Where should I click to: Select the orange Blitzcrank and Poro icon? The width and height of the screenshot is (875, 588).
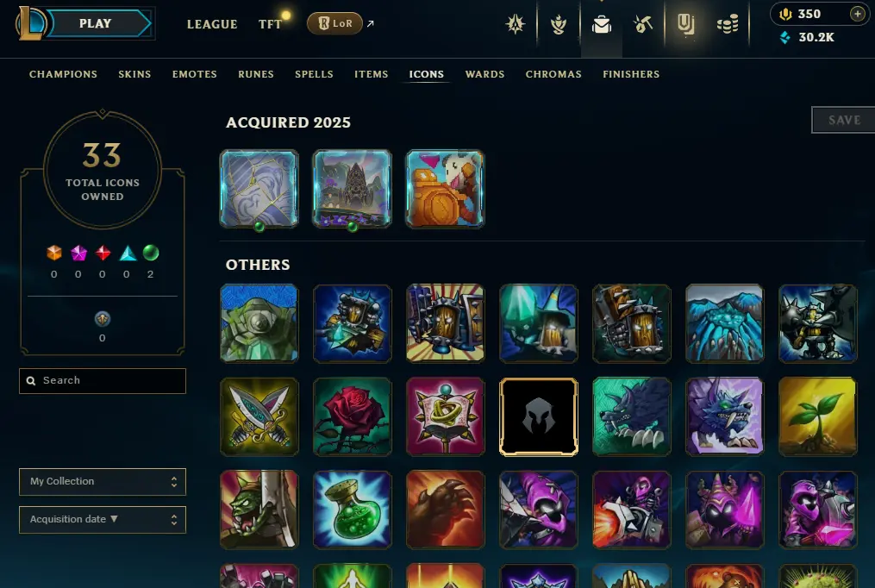click(445, 189)
